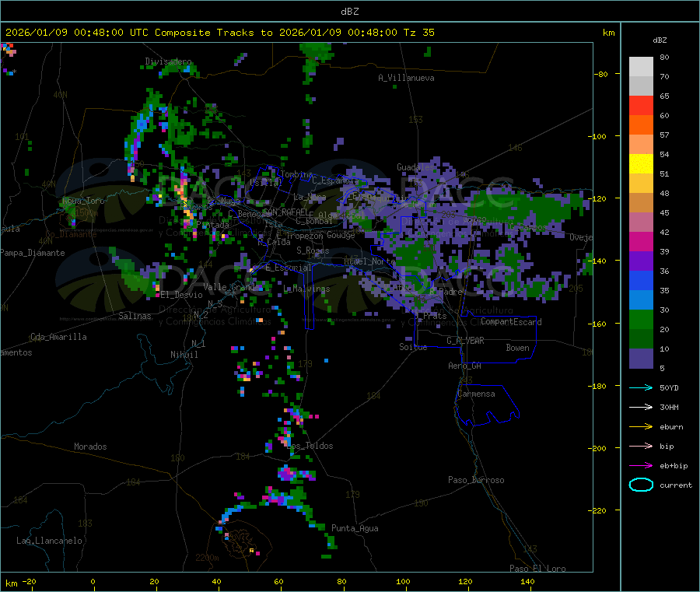Click the Soitue map label
Viewport: 700px width, 592px height.
tap(413, 347)
